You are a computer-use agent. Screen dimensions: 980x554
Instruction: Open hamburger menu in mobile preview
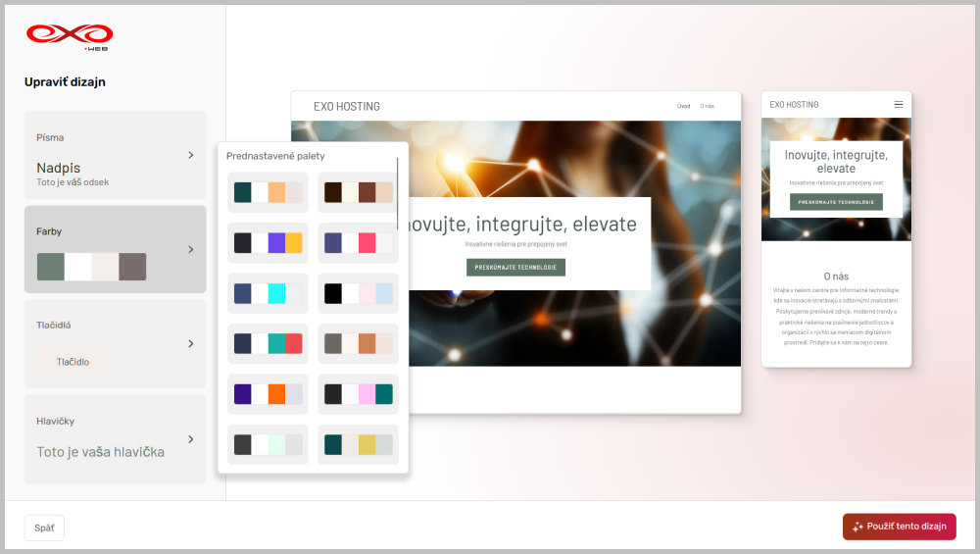tap(898, 105)
